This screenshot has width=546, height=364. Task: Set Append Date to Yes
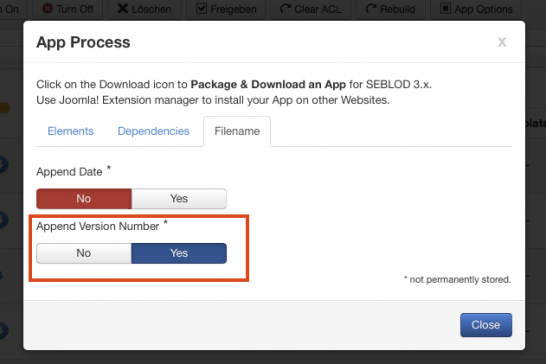[x=179, y=199]
